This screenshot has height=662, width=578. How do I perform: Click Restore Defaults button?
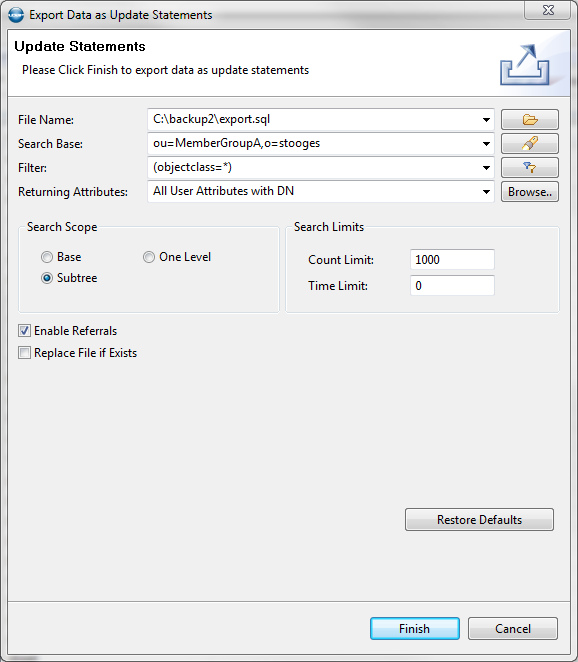479,519
